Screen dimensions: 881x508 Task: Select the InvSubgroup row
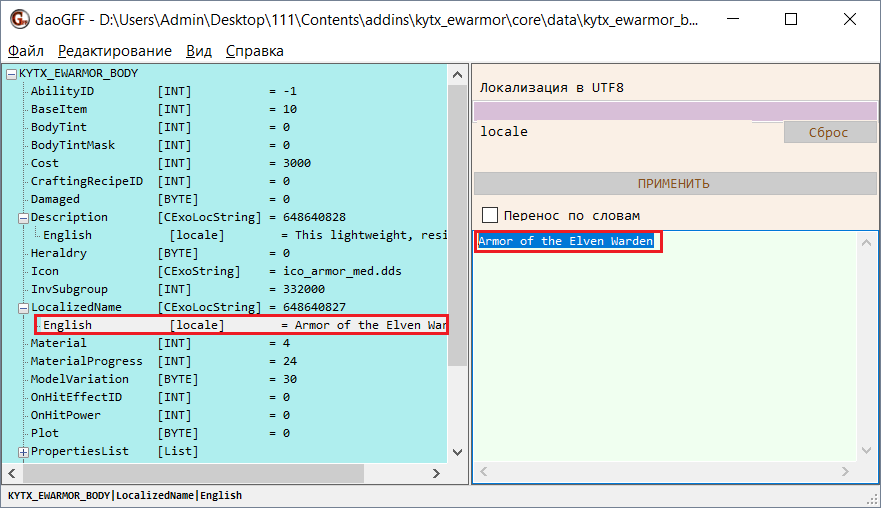[178, 289]
